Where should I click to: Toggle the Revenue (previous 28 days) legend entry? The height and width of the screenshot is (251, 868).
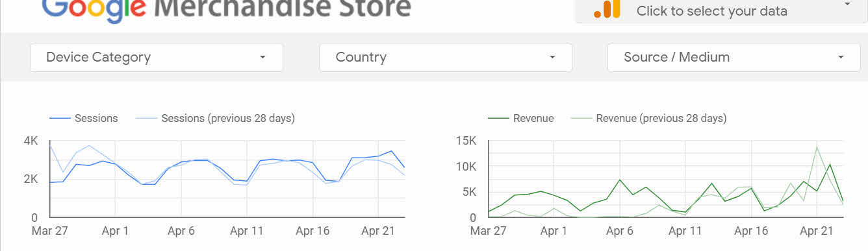(648, 118)
